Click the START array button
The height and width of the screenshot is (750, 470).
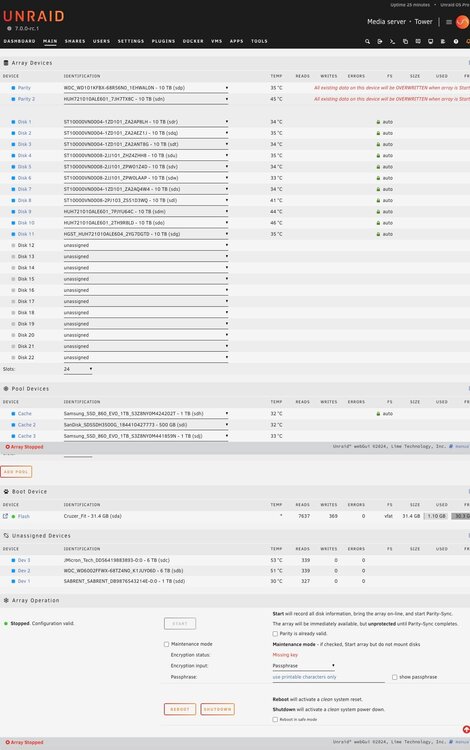(x=180, y=624)
